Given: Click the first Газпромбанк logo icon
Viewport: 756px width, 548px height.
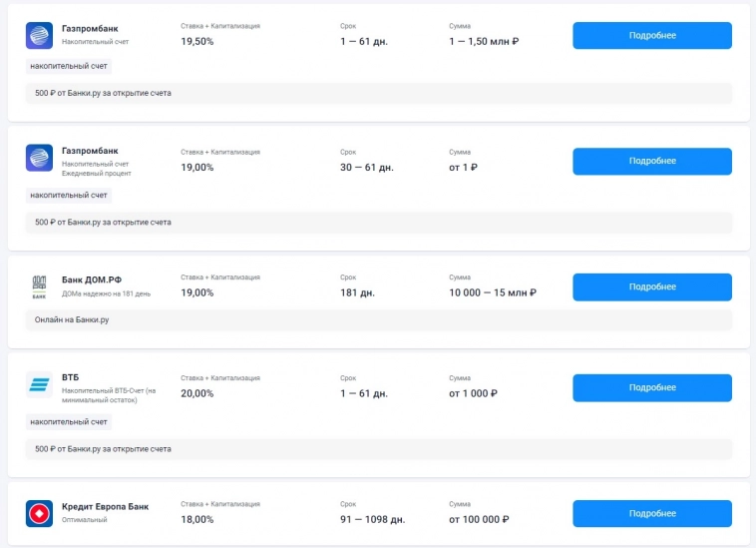Looking at the screenshot, I should (x=39, y=36).
